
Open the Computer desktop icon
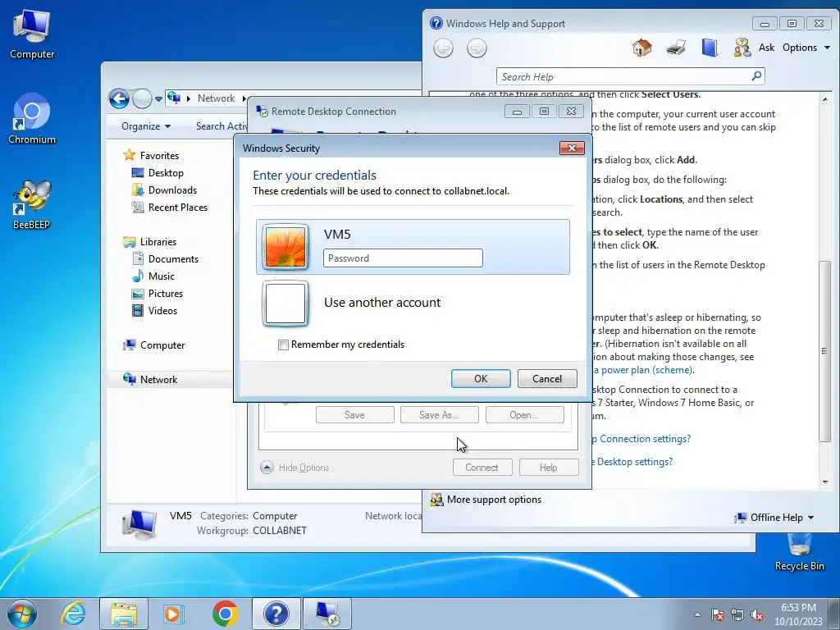pyautogui.click(x=32, y=34)
